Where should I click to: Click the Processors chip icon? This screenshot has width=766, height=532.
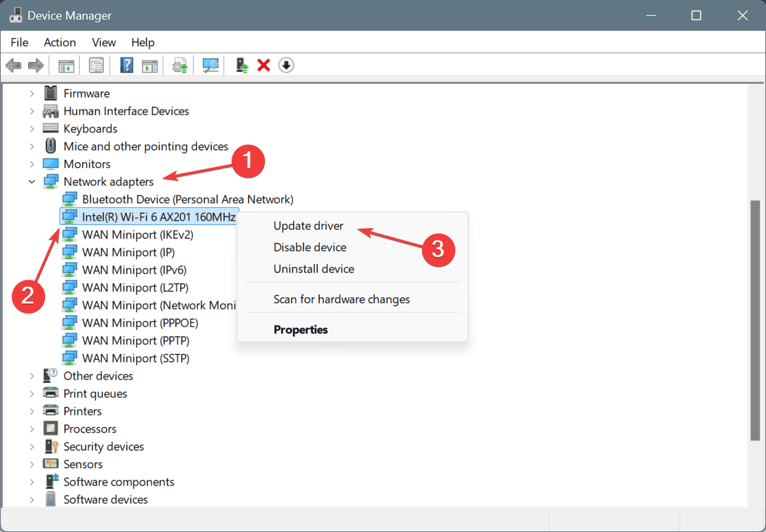(50, 429)
